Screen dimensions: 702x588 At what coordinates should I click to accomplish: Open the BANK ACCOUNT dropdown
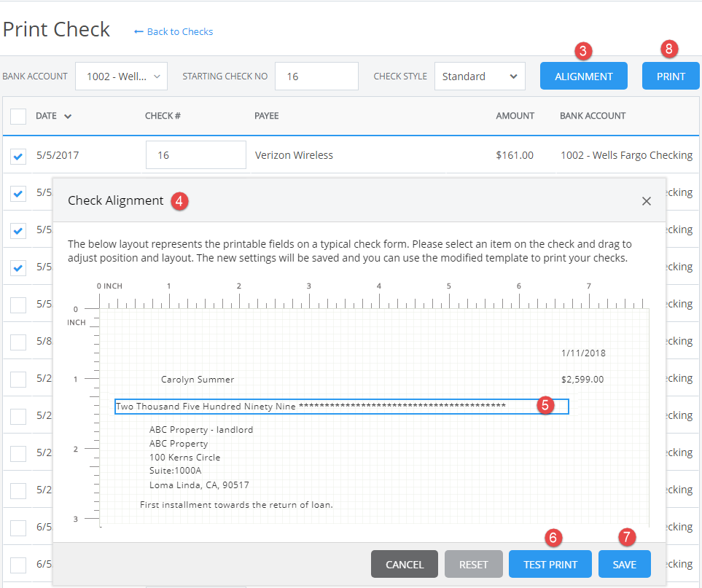click(x=121, y=76)
